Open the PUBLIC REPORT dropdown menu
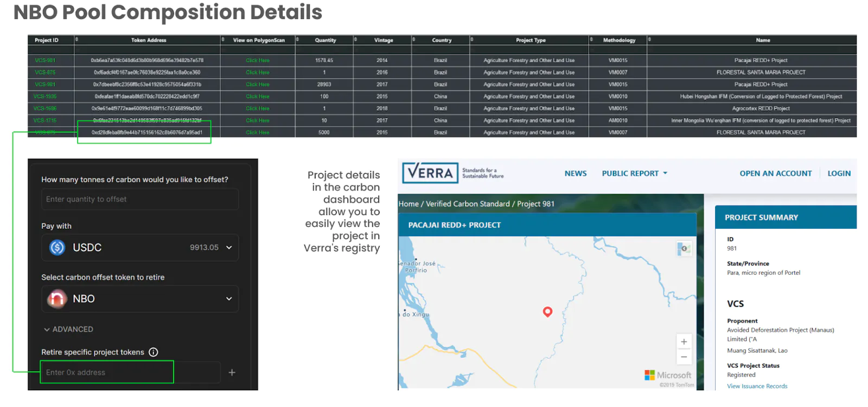This screenshot has width=868, height=407. click(634, 173)
